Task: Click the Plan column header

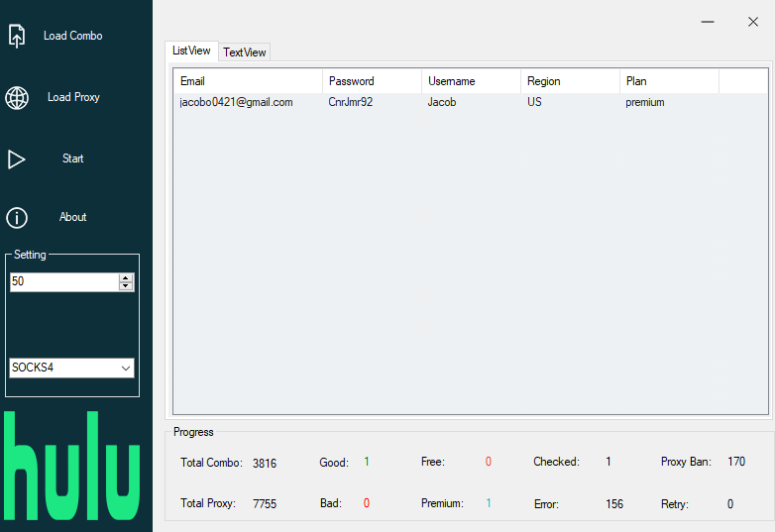Action: click(669, 81)
